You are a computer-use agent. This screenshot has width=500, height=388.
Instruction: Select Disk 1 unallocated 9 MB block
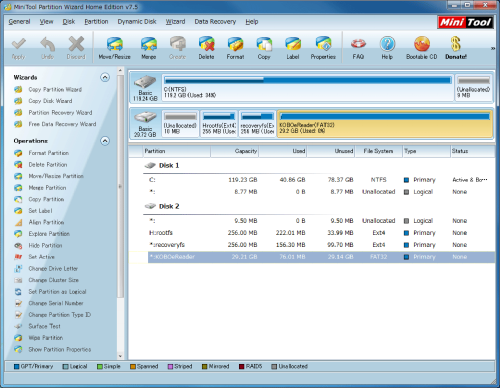coord(473,88)
